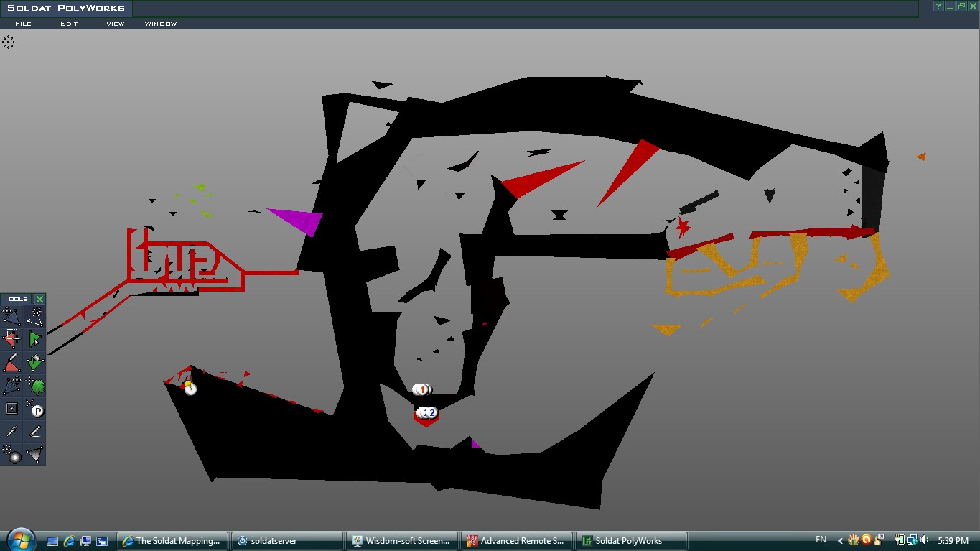Open the Window menu
The height and width of the screenshot is (551, 980).
pos(160,24)
